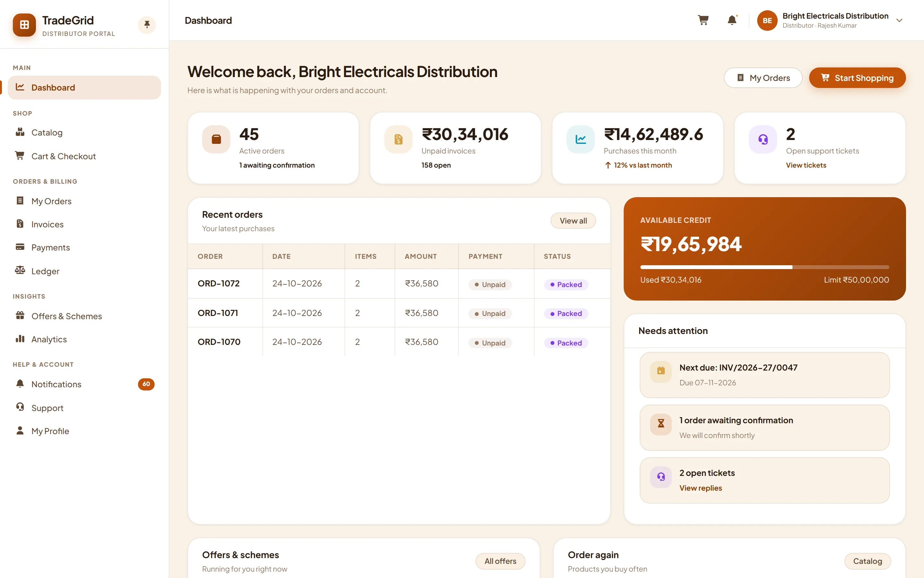Open Dashboard in the sidebar
This screenshot has height=578, width=924.
pos(84,88)
